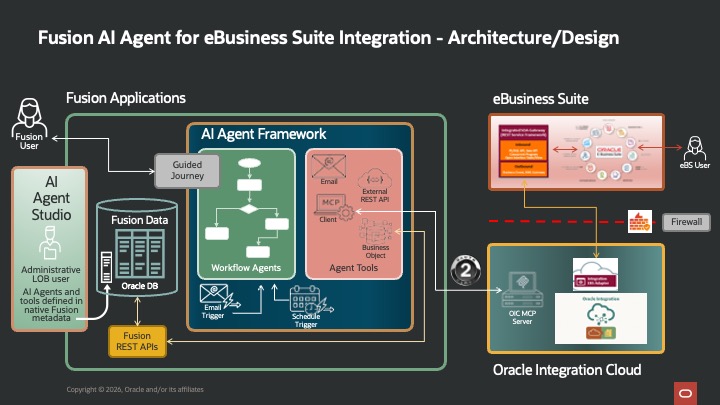Click the Workflow Agents flowchart diagram

(247, 208)
